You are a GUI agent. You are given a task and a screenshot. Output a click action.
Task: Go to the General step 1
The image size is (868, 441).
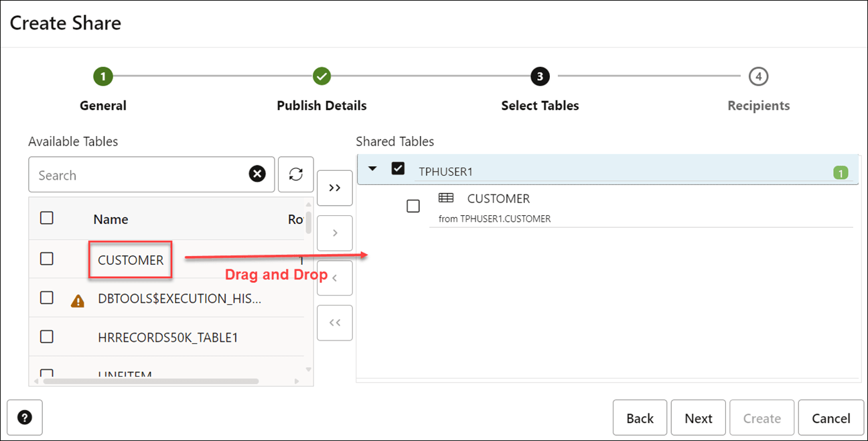[x=103, y=76]
